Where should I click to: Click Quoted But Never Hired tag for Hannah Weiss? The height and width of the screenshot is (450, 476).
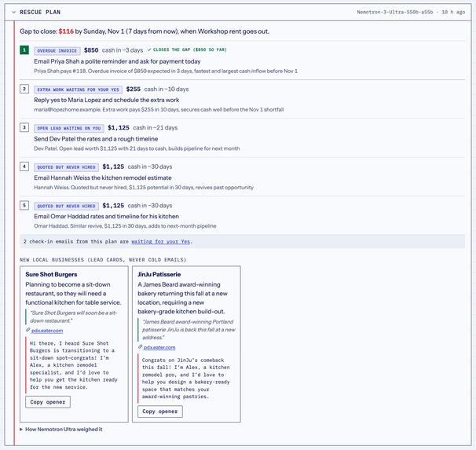tap(66, 167)
